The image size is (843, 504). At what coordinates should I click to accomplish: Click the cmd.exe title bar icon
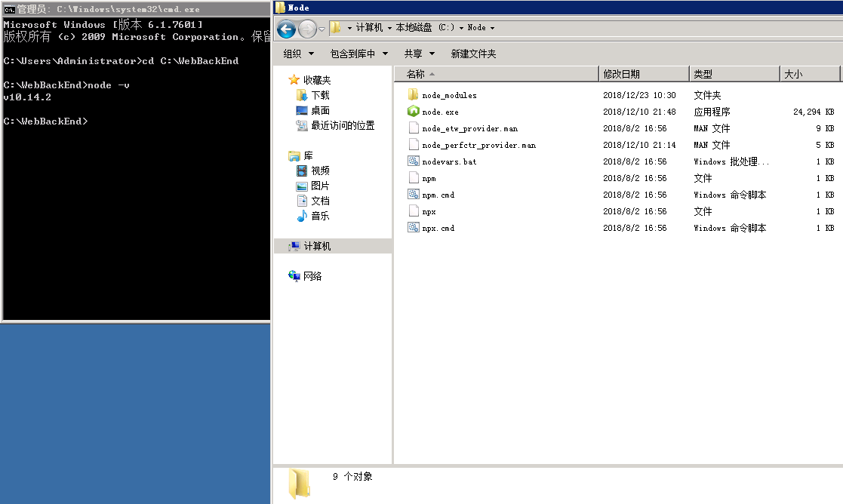(x=9, y=8)
